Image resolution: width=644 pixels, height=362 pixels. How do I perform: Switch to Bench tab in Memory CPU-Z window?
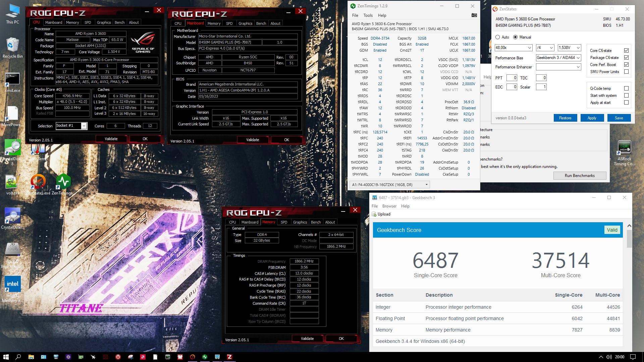pyautogui.click(x=316, y=222)
